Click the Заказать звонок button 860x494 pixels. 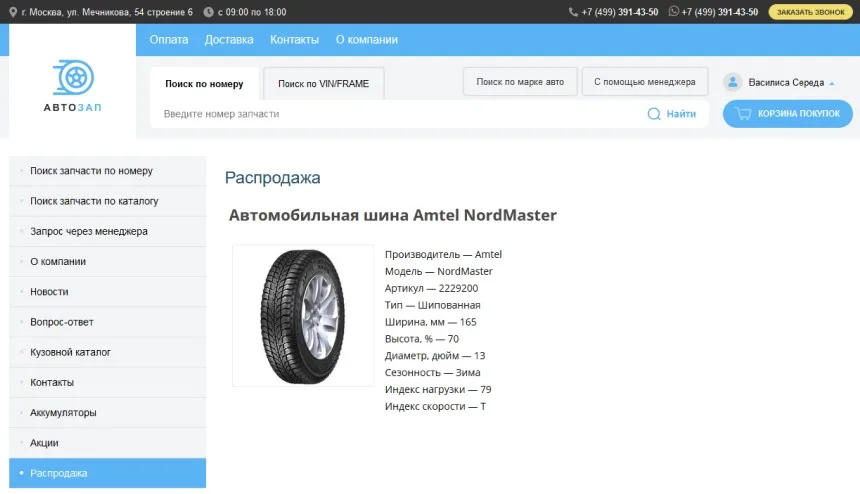click(811, 12)
